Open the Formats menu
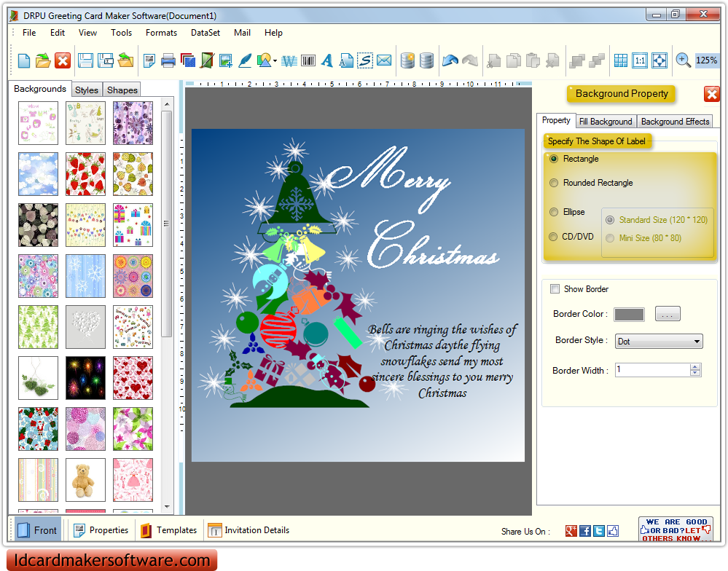728x571 pixels. (x=161, y=33)
